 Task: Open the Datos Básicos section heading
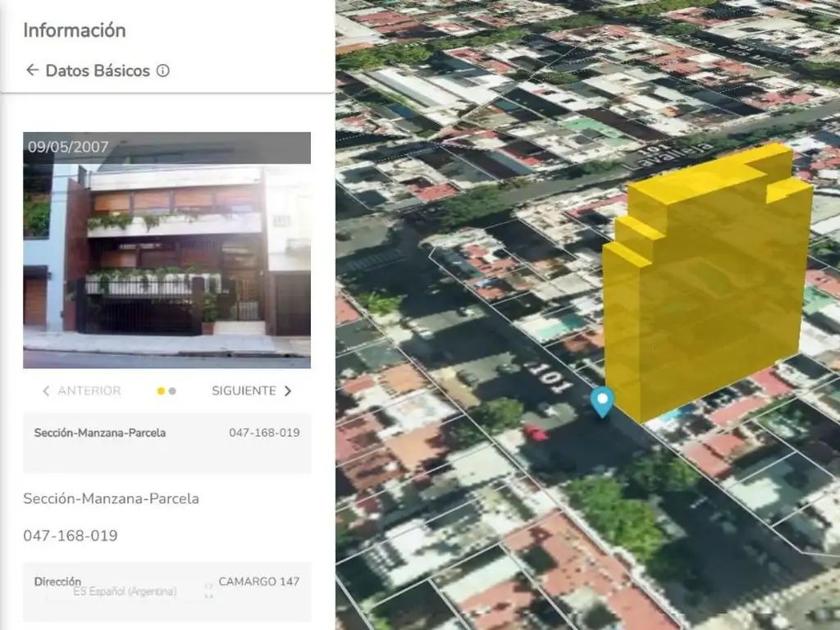point(98,71)
